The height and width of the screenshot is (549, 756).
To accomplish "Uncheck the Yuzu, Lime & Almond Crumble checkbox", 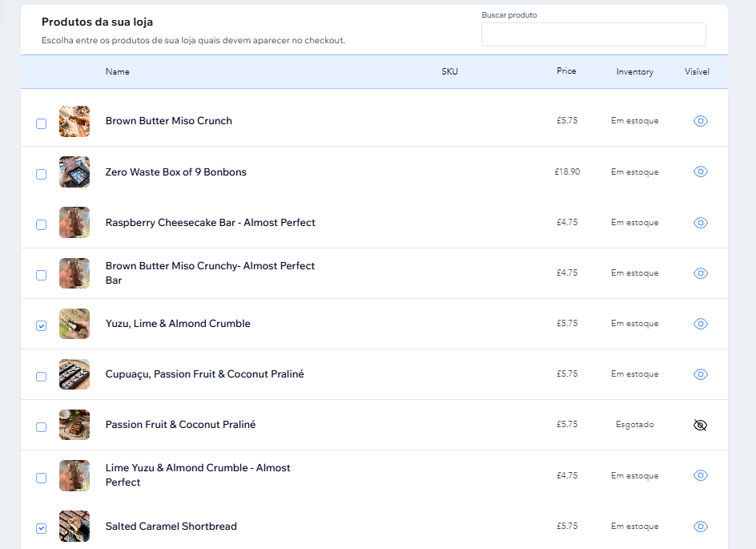I will (42, 326).
